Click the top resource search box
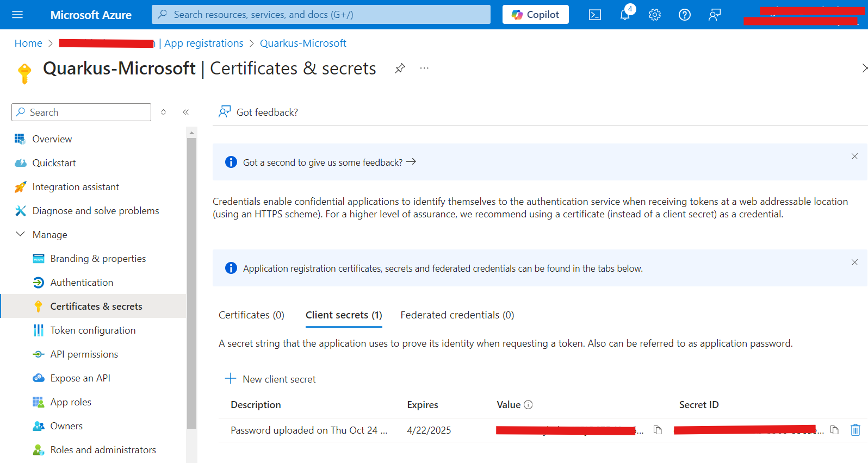 [x=321, y=15]
